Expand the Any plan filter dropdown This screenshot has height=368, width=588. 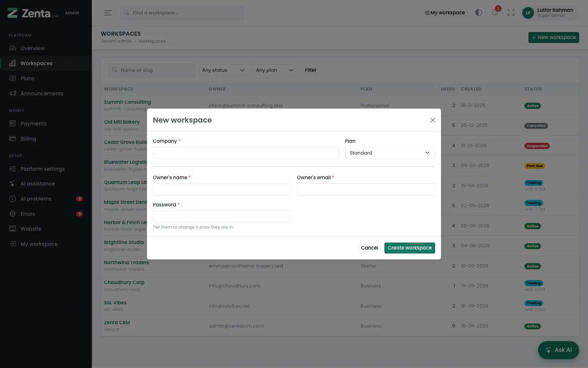click(276, 70)
